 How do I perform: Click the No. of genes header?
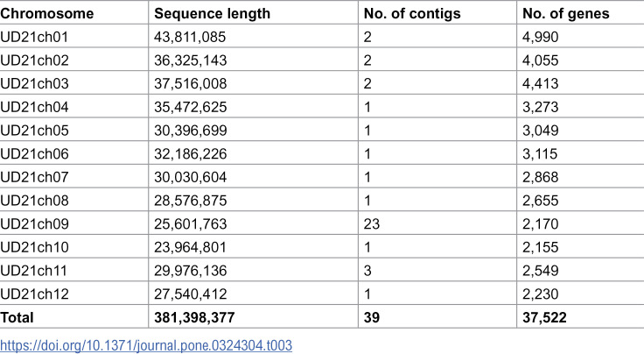(x=565, y=13)
